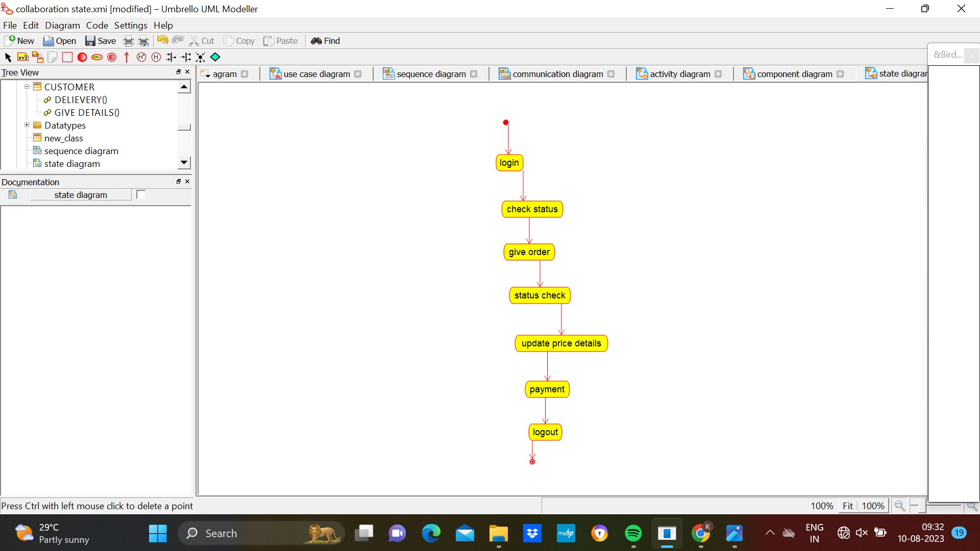Zoom out with the magnifier icon
This screenshot has height=551, width=980.
coord(900,506)
